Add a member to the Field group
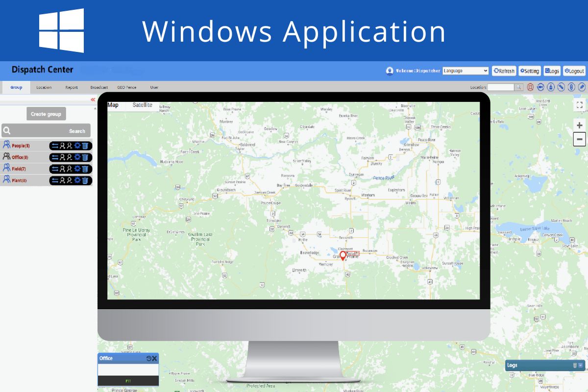This screenshot has height=392, width=588. tap(62, 169)
